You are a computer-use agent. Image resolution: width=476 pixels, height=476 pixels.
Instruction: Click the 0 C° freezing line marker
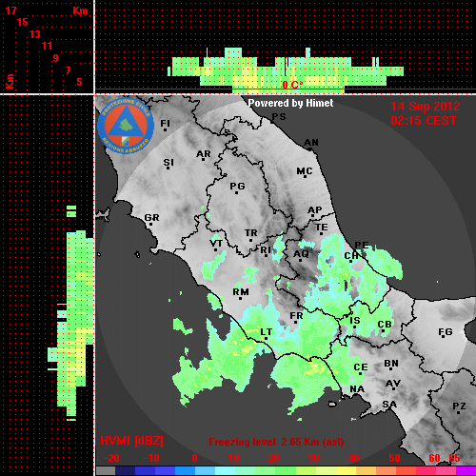click(292, 85)
